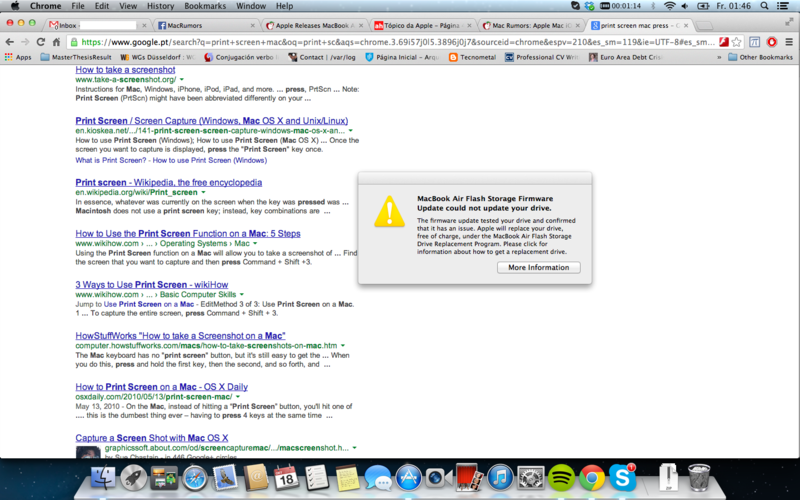Open a new tab with the new-tab button
The image size is (800, 500).
point(704,26)
